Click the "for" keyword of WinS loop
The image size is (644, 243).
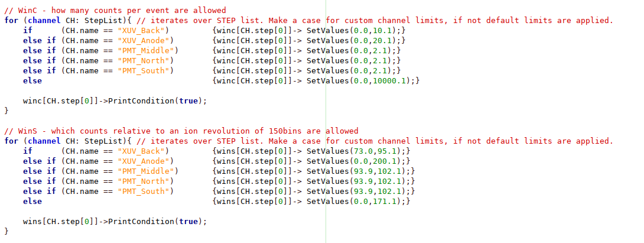[11, 141]
